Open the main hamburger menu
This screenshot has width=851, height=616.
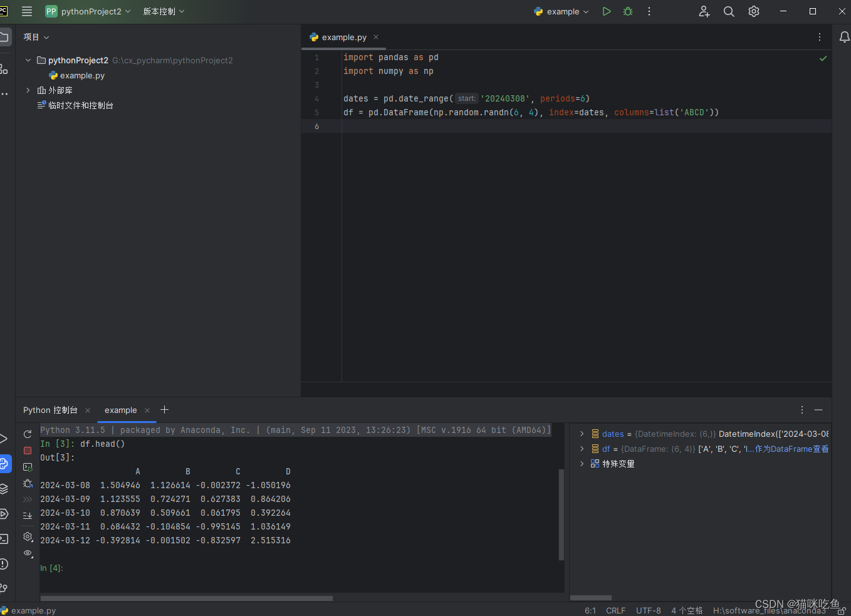tap(27, 11)
